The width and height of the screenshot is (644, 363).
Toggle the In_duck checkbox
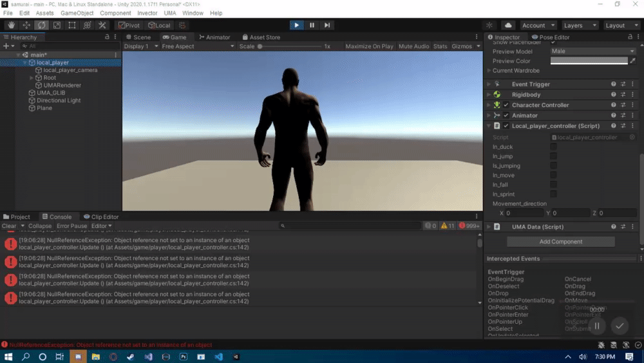coord(553,147)
